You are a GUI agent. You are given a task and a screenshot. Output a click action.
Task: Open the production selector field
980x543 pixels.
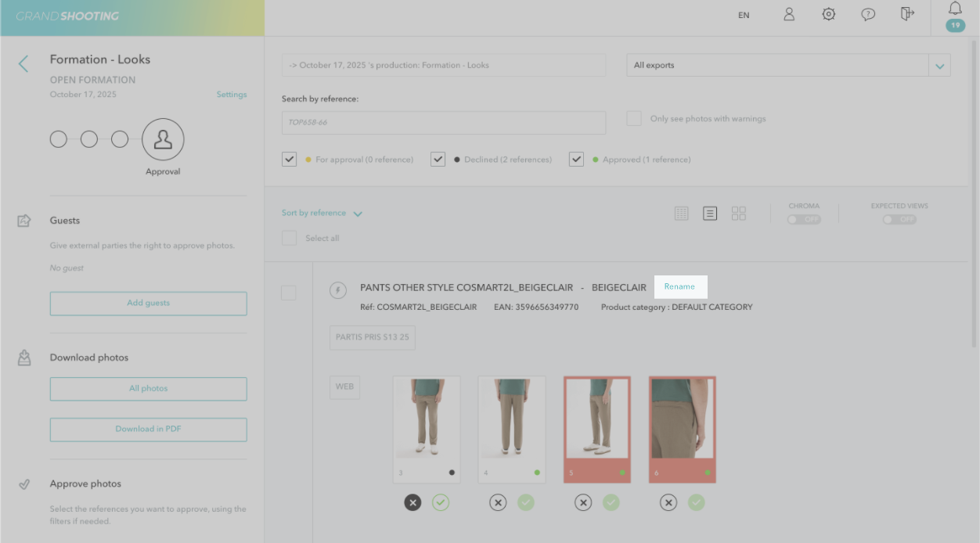(444, 65)
